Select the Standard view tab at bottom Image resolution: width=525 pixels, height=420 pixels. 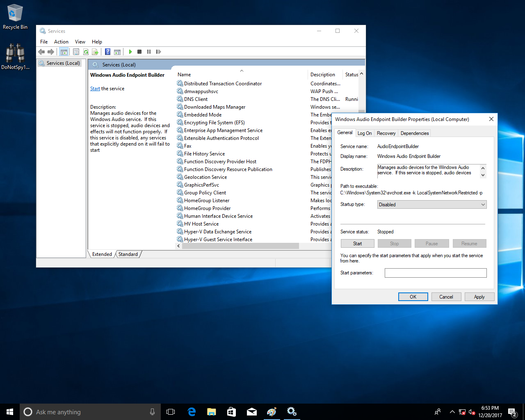[128, 254]
